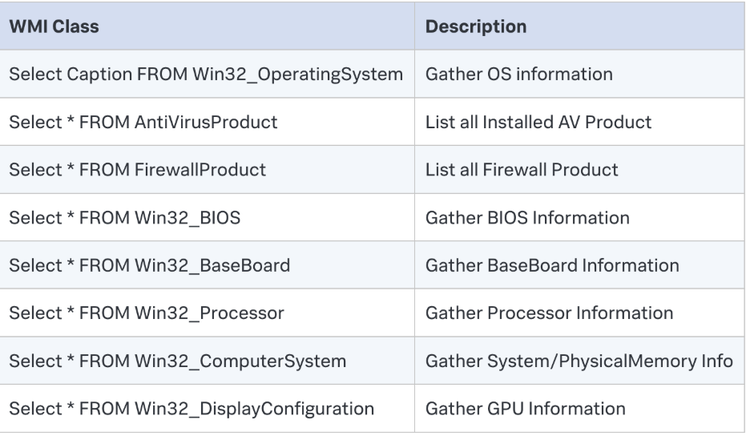
Task: Click List all Installed AV Product
Action: pyautogui.click(x=538, y=122)
